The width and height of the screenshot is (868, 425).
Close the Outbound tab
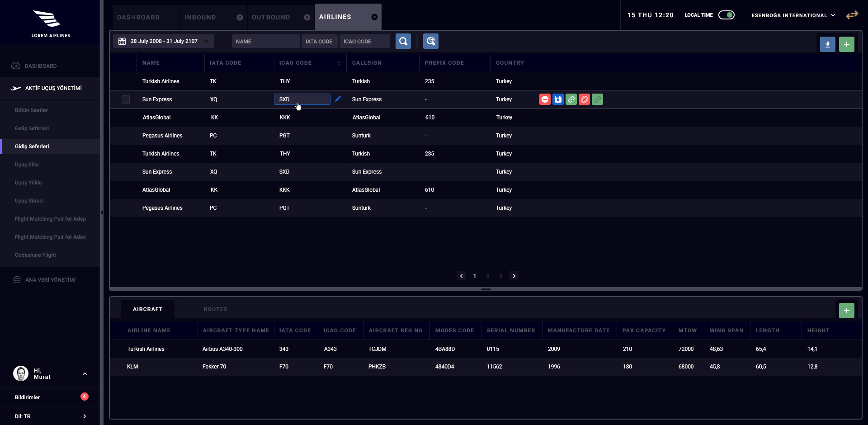pos(307,17)
